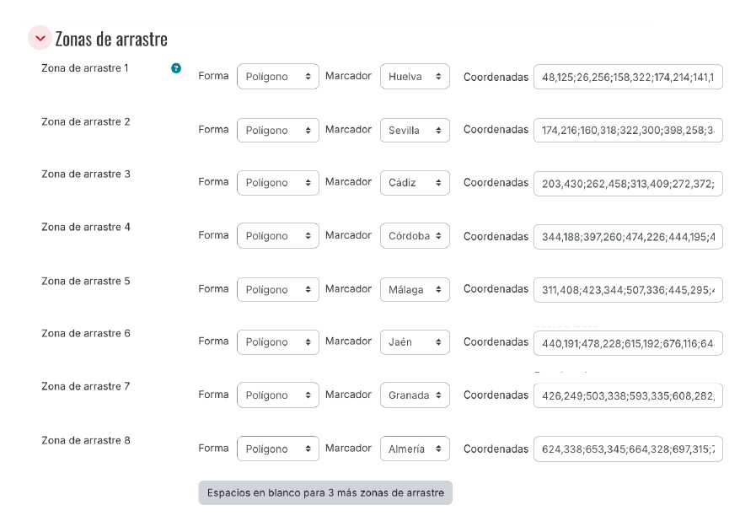
Task: Open the Cádiz marker dropdown
Action: click(x=415, y=183)
